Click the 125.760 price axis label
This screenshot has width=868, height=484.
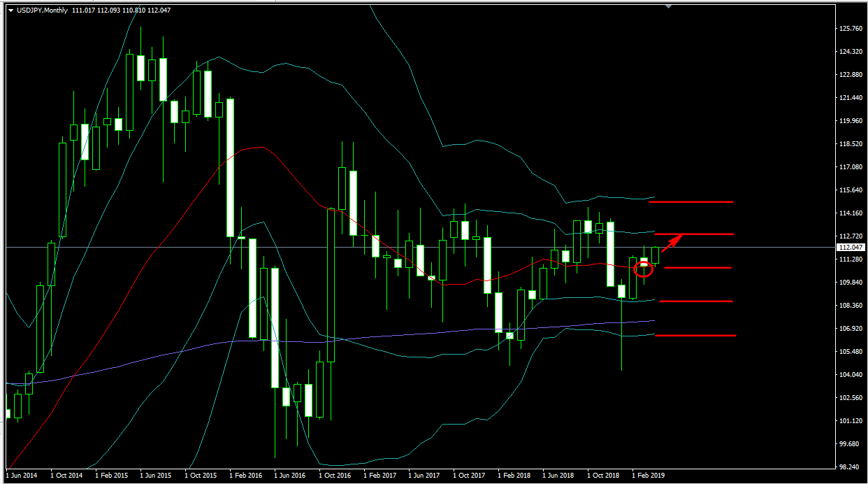pyautogui.click(x=851, y=29)
